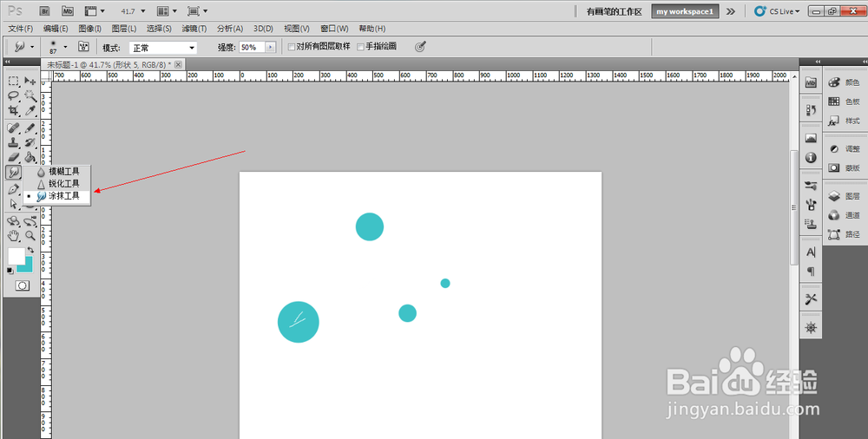Select the Move tool
868x439 pixels.
click(x=30, y=82)
